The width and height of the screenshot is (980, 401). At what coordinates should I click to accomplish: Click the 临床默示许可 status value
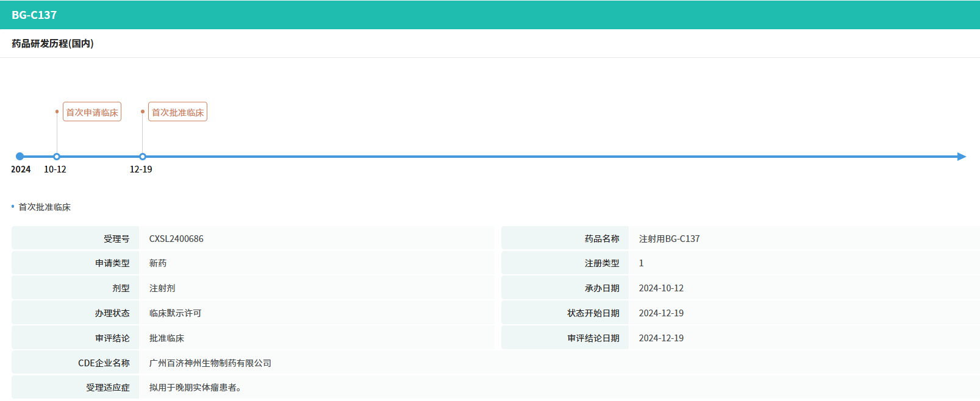(175, 313)
